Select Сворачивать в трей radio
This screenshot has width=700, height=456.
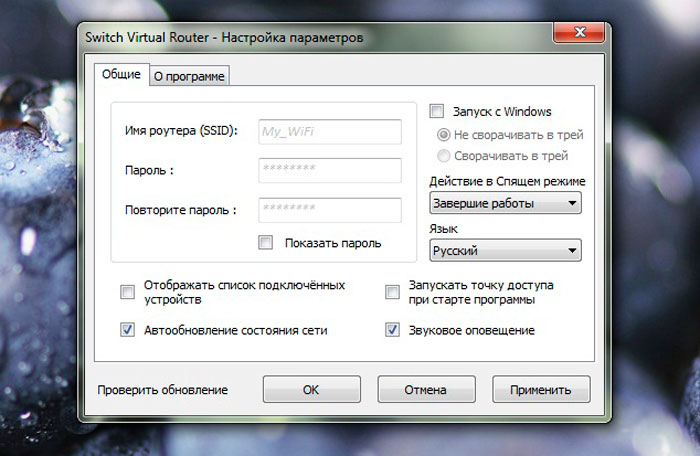click(443, 156)
